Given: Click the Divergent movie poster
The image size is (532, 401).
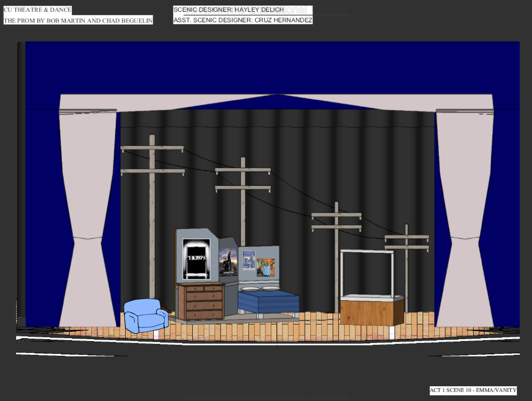Looking at the screenshot, I should [x=228, y=263].
